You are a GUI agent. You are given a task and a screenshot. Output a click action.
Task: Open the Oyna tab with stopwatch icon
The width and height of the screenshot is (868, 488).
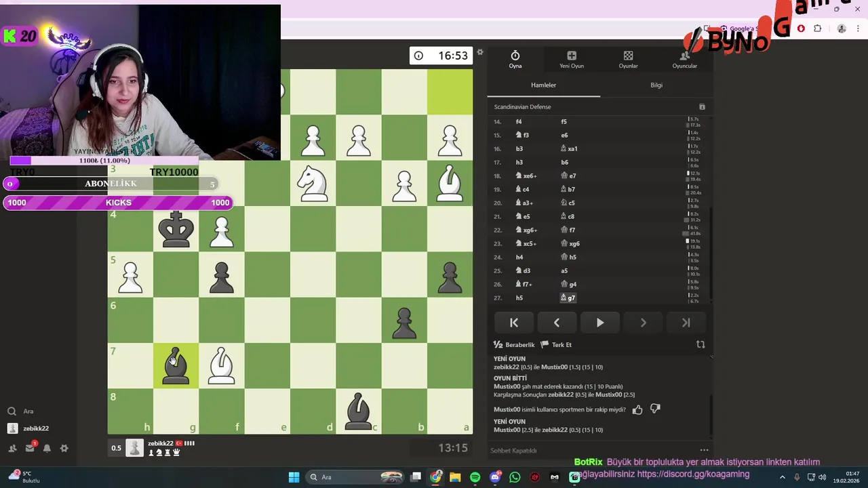[x=515, y=60]
